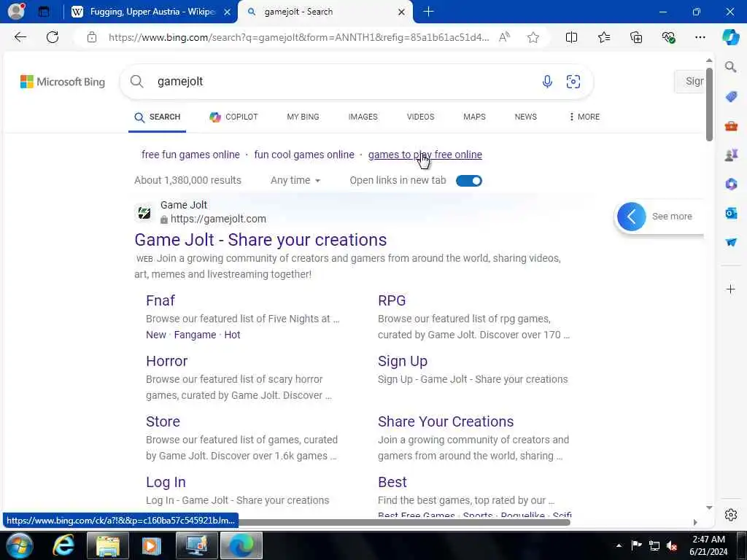The height and width of the screenshot is (560, 747).
Task: Open Internet Explorer from taskbar
Action: (x=63, y=545)
